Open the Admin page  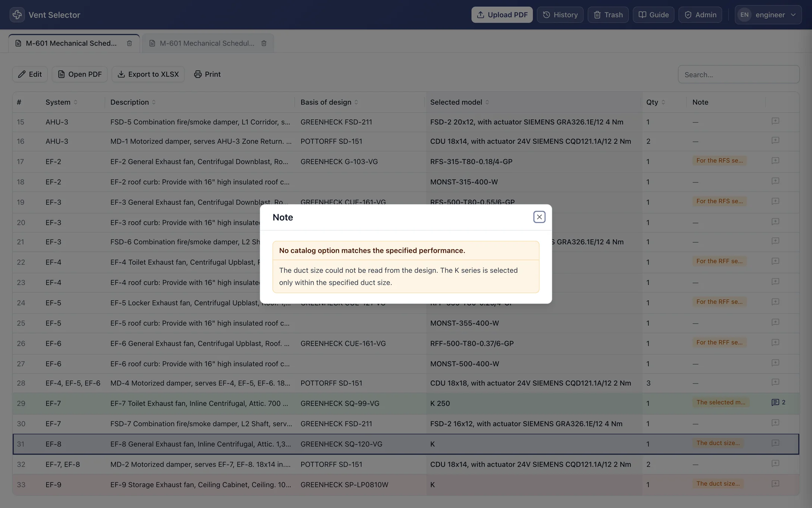[700, 15]
